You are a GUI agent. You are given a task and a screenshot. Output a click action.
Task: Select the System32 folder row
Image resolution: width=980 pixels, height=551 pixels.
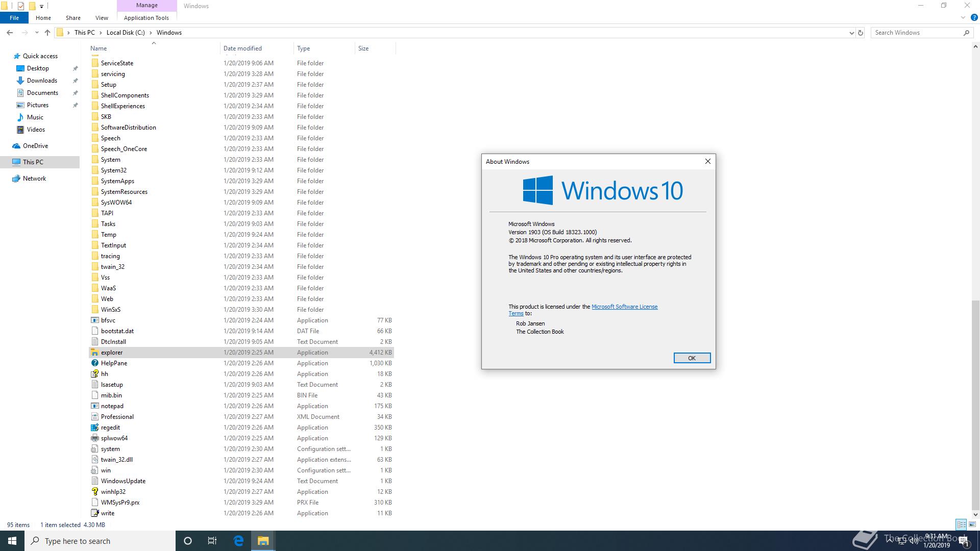(x=241, y=170)
